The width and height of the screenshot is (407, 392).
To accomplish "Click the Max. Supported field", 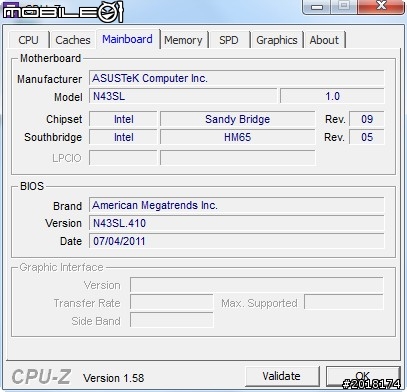I will click(344, 303).
